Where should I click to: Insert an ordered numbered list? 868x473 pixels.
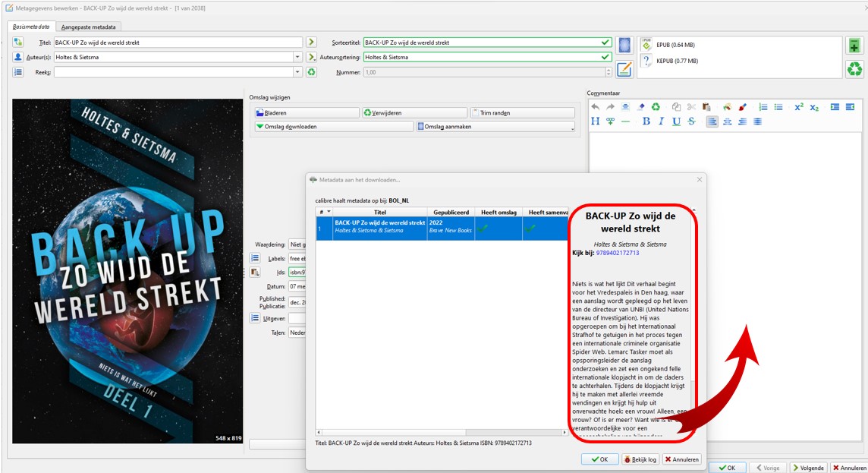point(763,107)
